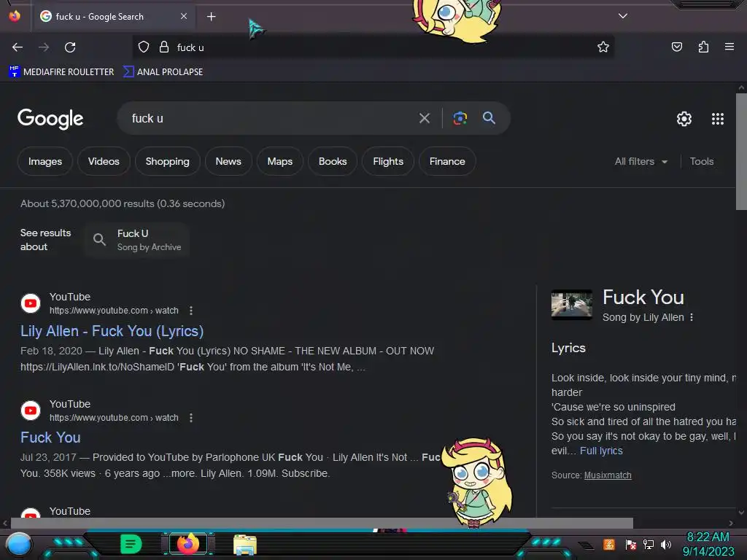Switch to Maps results

(x=279, y=161)
